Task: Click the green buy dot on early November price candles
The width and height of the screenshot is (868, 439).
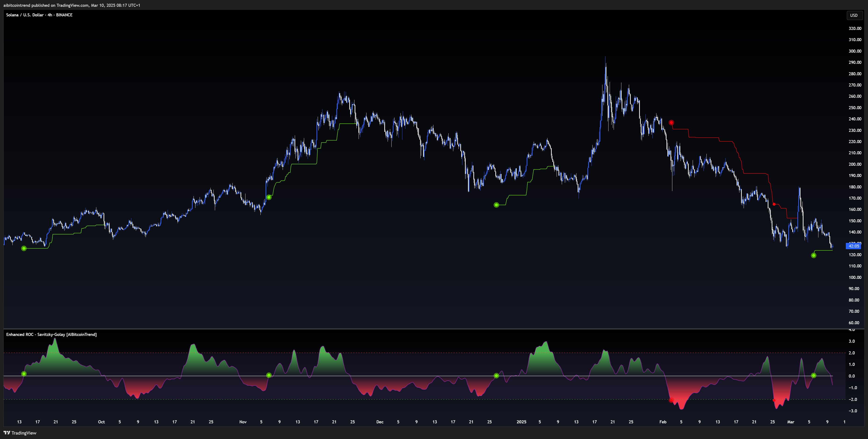Action: (x=269, y=198)
